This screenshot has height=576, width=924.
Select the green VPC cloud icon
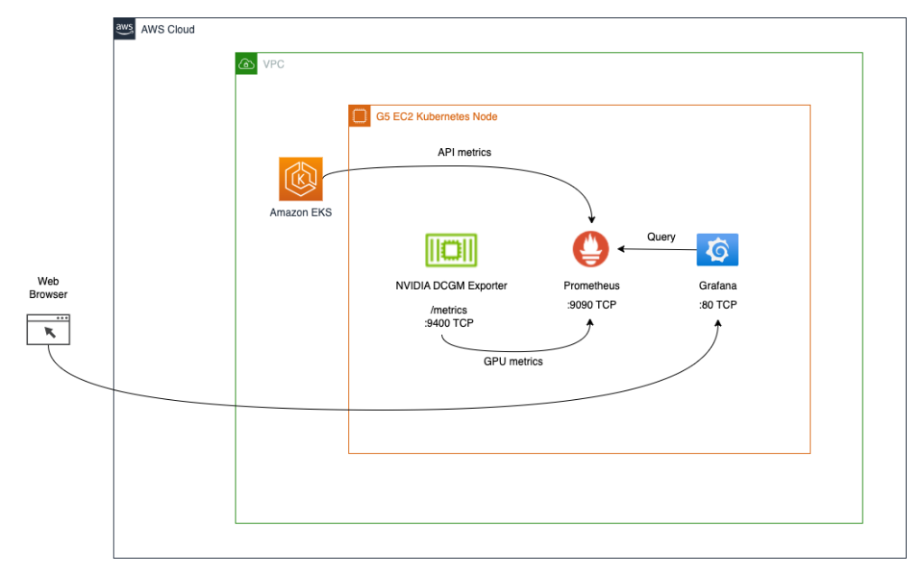pyautogui.click(x=245, y=64)
